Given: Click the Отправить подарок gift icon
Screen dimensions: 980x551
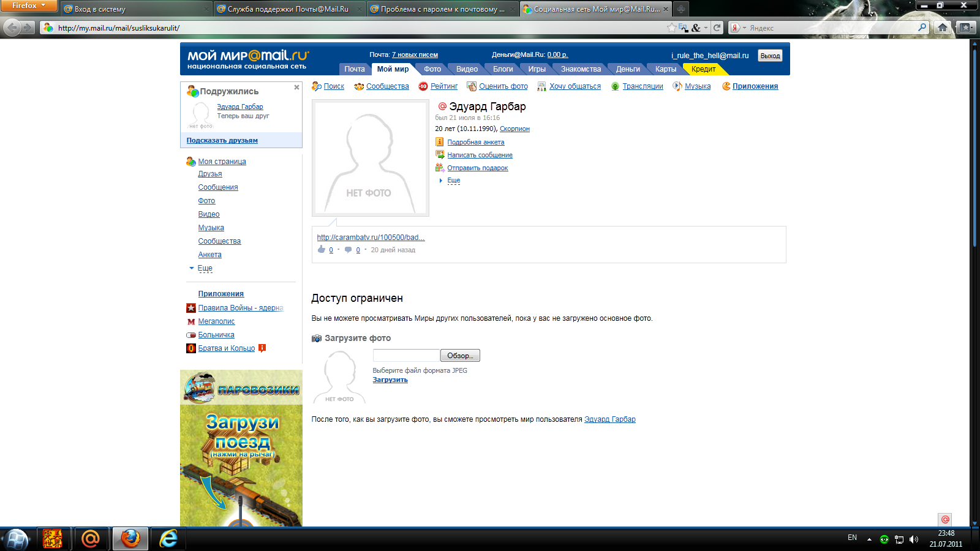Looking at the screenshot, I should 440,168.
